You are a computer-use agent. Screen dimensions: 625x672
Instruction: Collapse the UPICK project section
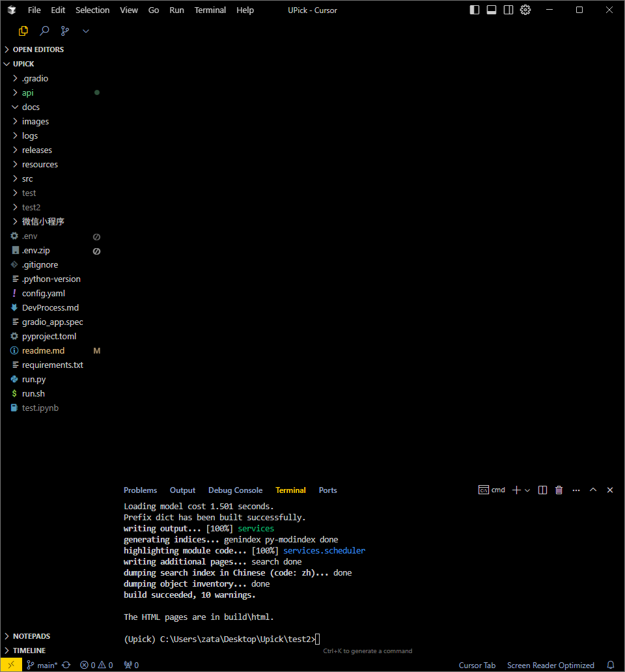[52, 64]
